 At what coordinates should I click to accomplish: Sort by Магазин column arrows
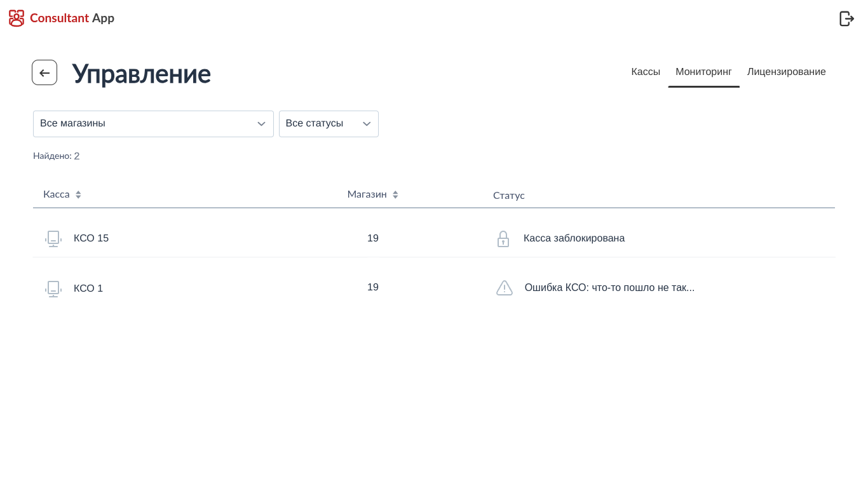[395, 195]
